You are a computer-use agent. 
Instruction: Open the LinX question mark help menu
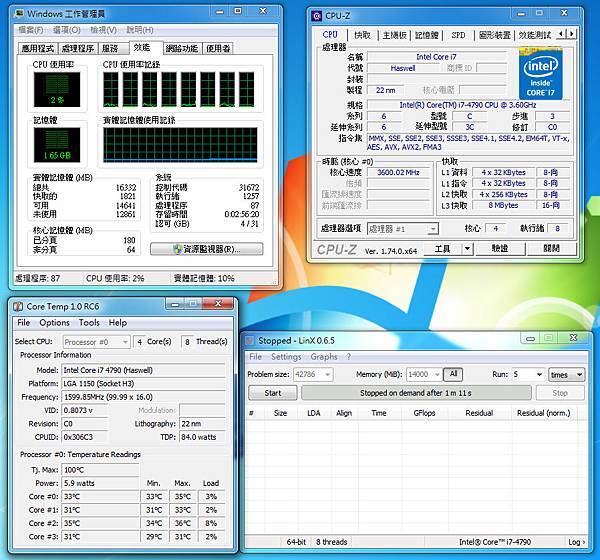pyautogui.click(x=349, y=357)
